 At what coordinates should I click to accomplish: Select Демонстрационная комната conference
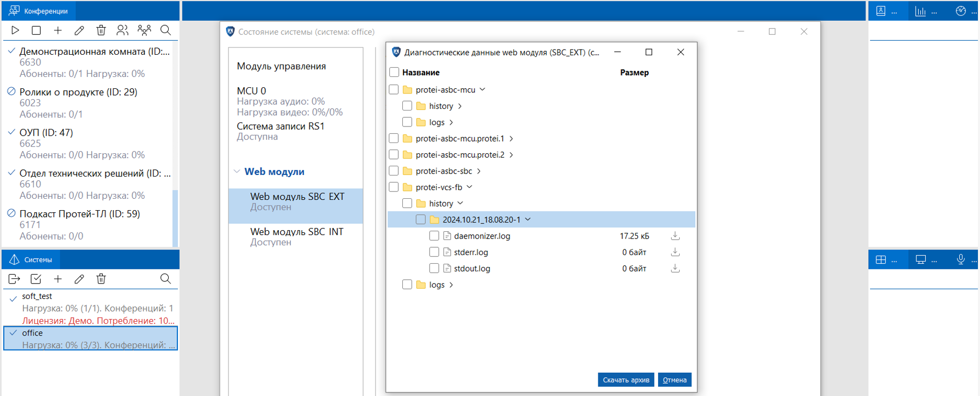coord(89,62)
